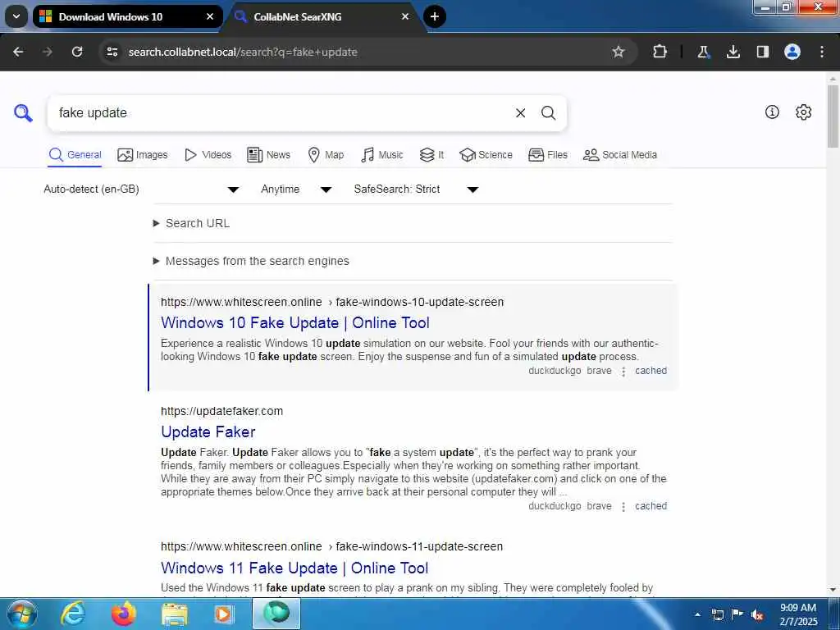Screen dimensions: 840x630
Task: Open browser Downloads icon
Action: point(733,52)
